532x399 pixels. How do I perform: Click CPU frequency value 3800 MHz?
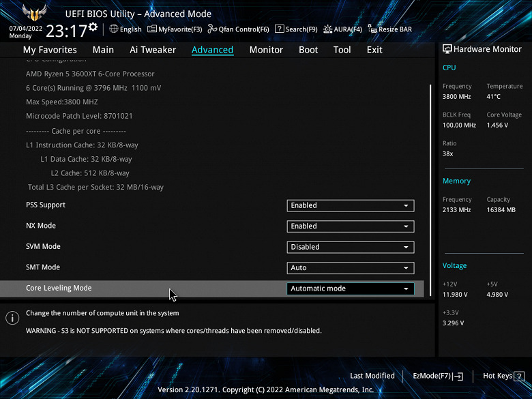point(457,97)
